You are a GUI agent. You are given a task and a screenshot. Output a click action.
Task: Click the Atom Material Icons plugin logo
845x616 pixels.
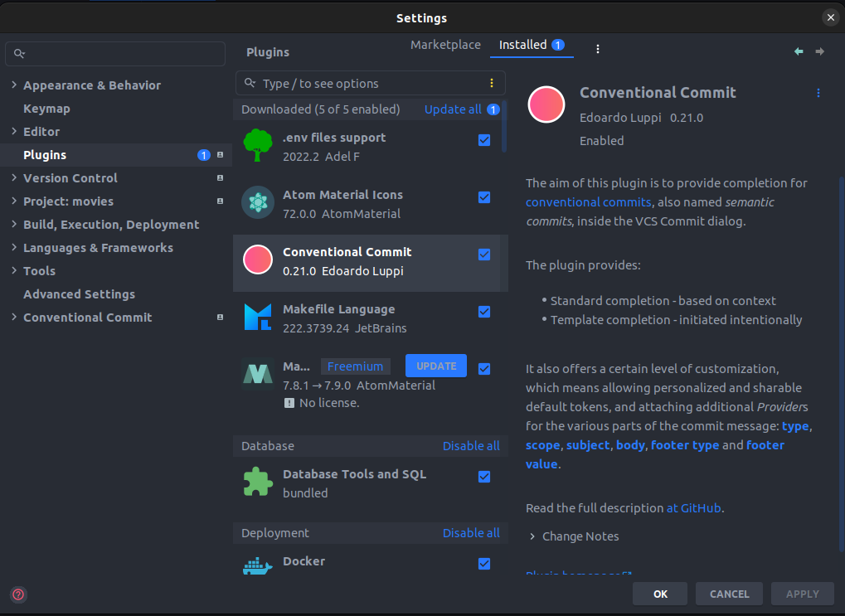258,202
